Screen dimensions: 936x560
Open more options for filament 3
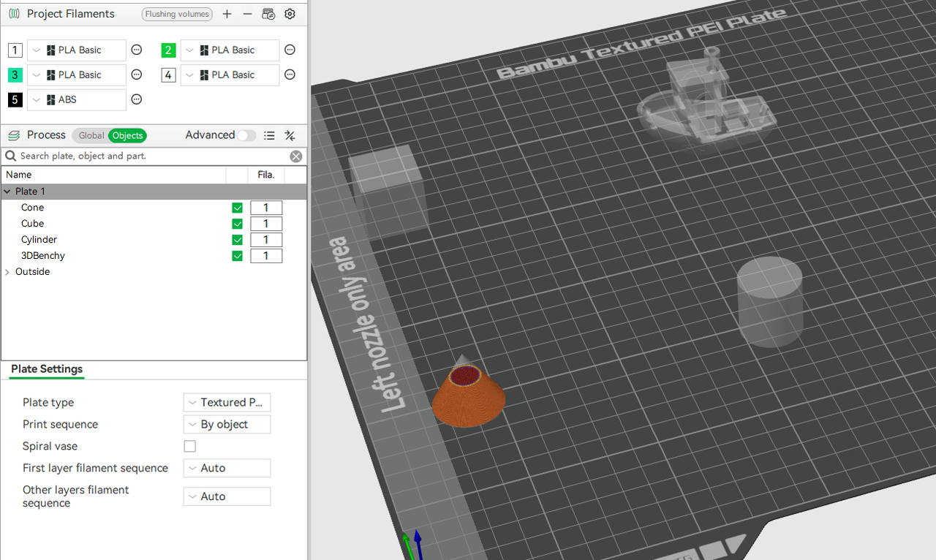(x=137, y=75)
